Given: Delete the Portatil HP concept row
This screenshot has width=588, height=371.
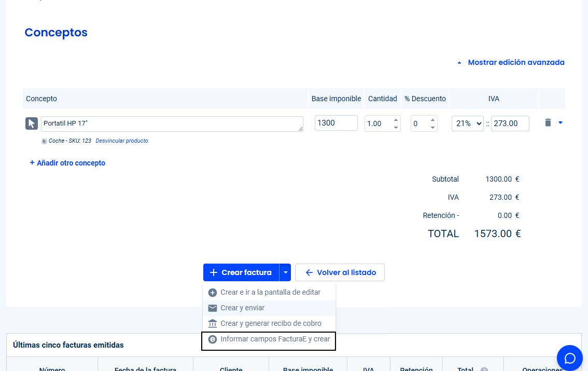Looking at the screenshot, I should point(548,123).
